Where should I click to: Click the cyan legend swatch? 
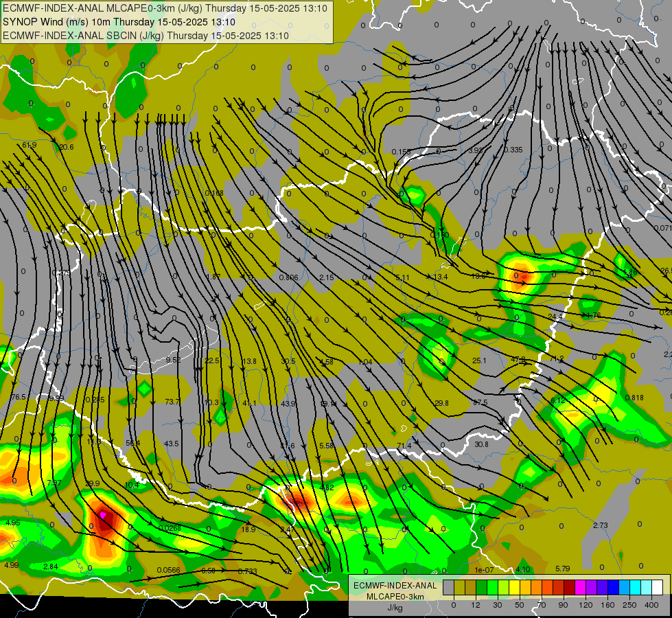636,587
